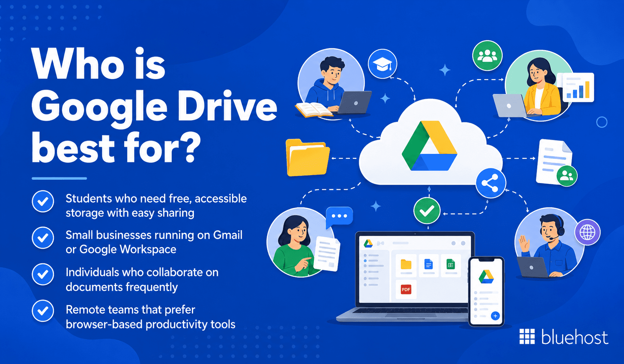Screen dimensions: 624x364
Task: Click the man with headset avatar
Action: pyautogui.click(x=550, y=243)
